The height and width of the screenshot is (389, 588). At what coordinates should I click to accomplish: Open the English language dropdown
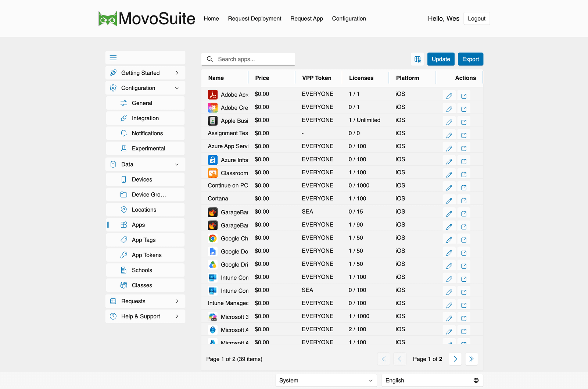click(432, 381)
